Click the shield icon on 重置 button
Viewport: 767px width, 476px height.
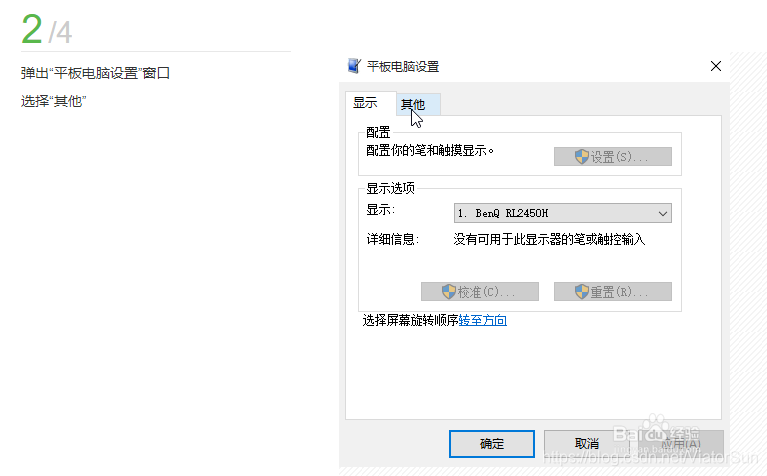pyautogui.click(x=582, y=292)
